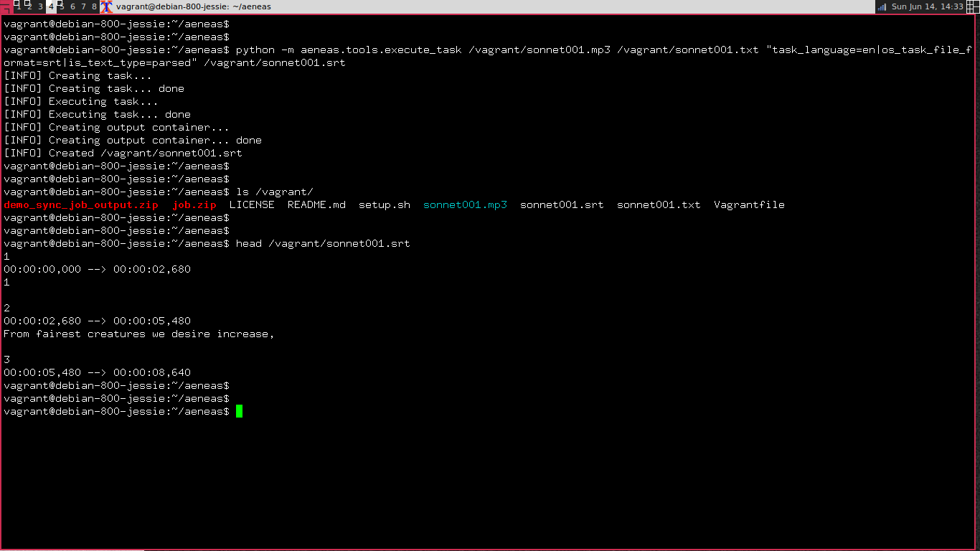This screenshot has height=551, width=980.
Task: Click README.md in the ls listing
Action: tap(316, 204)
